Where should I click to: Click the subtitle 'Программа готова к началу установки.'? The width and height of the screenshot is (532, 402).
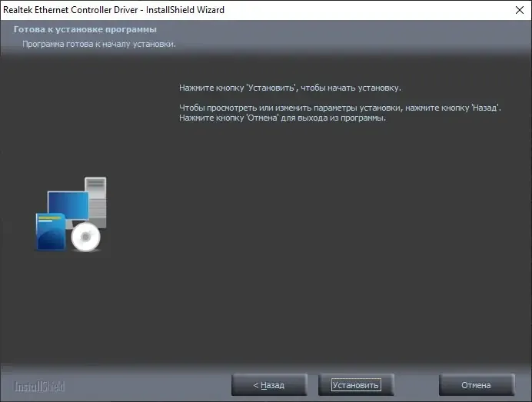point(99,44)
